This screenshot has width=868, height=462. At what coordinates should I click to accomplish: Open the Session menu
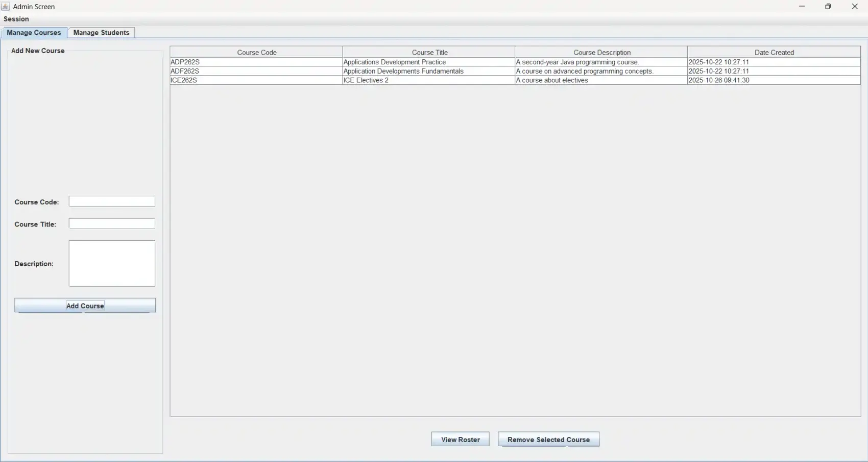click(x=16, y=19)
